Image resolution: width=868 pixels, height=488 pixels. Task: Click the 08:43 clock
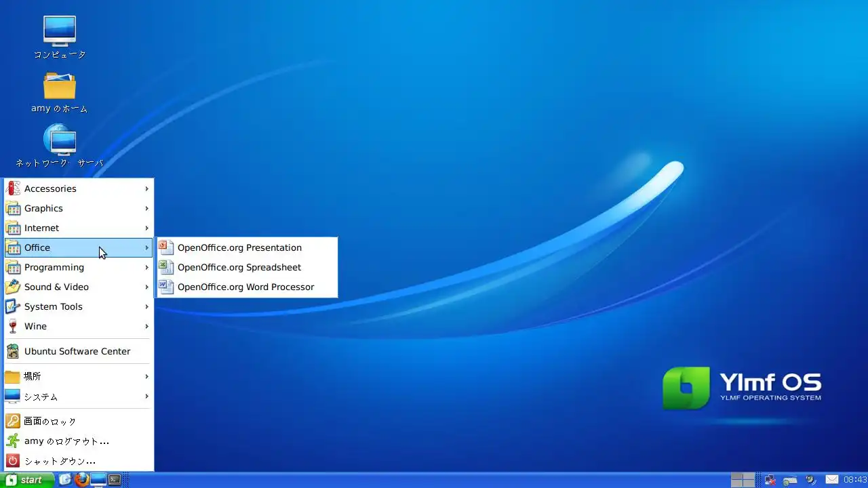[x=855, y=480]
